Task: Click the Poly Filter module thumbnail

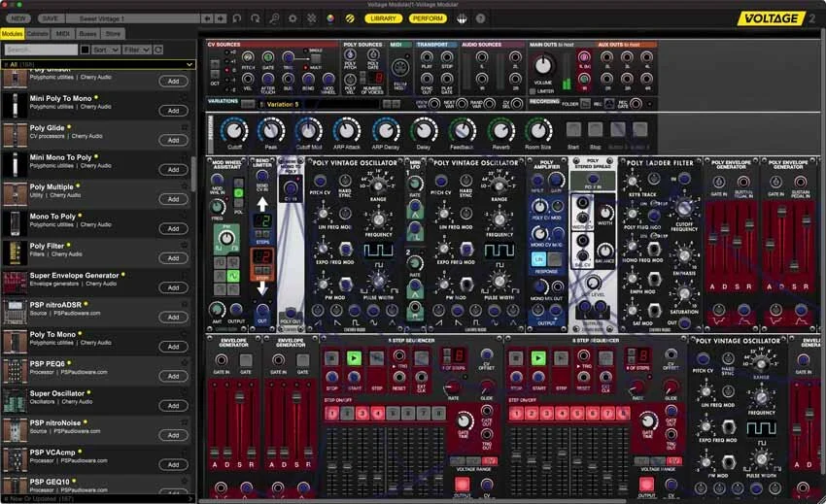Action: tap(15, 252)
